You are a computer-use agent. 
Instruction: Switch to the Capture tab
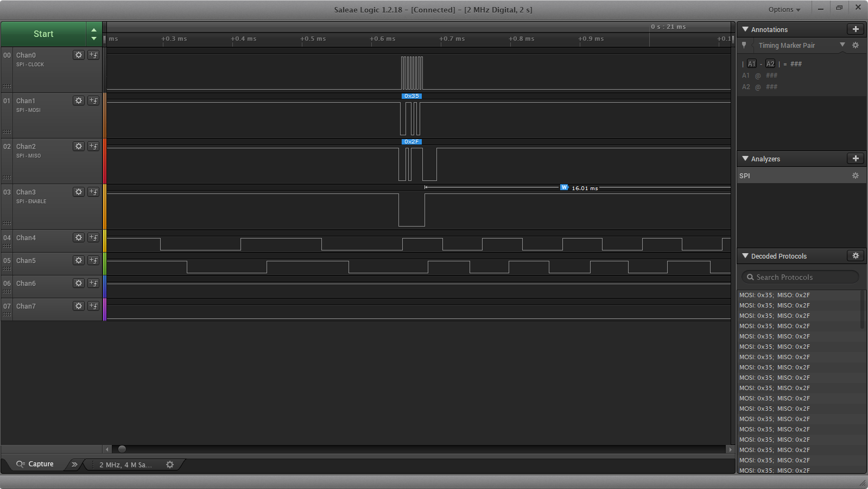coord(35,464)
